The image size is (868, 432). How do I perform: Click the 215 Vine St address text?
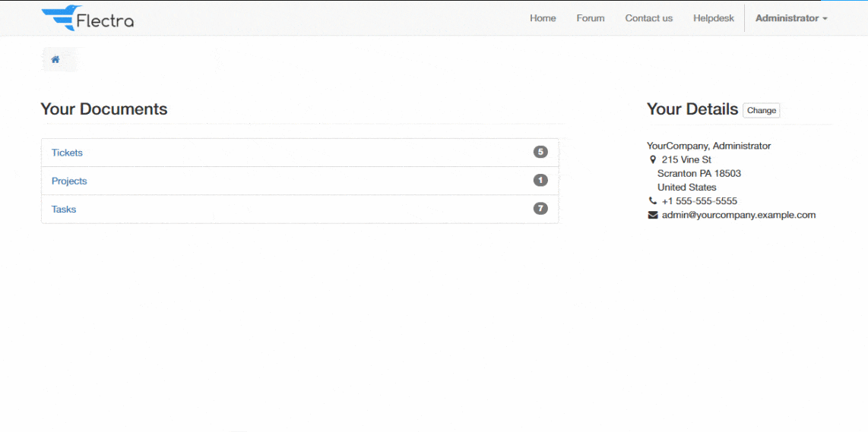click(686, 159)
